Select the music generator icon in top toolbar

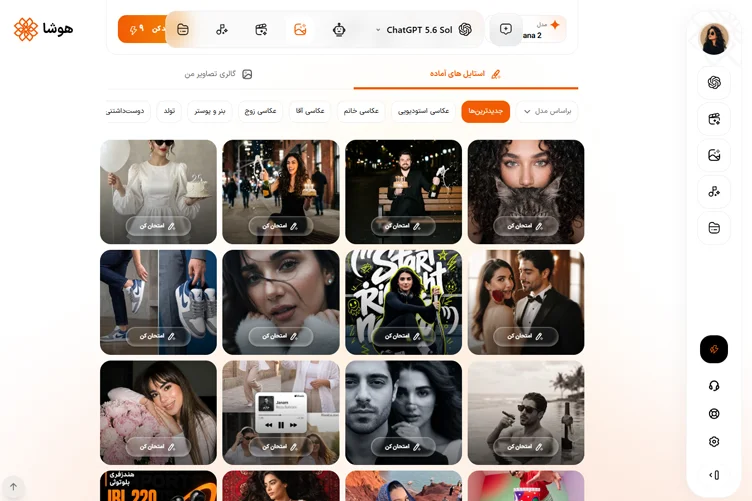click(x=222, y=30)
